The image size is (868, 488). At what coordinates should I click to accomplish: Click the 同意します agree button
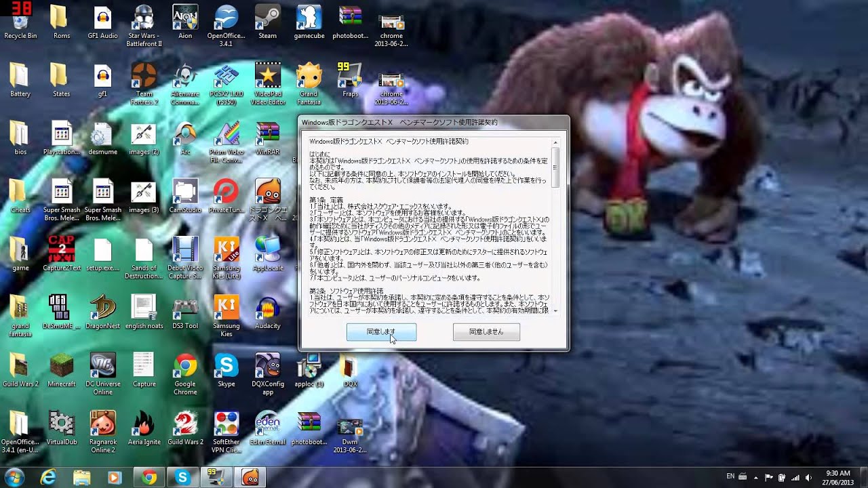point(381,332)
